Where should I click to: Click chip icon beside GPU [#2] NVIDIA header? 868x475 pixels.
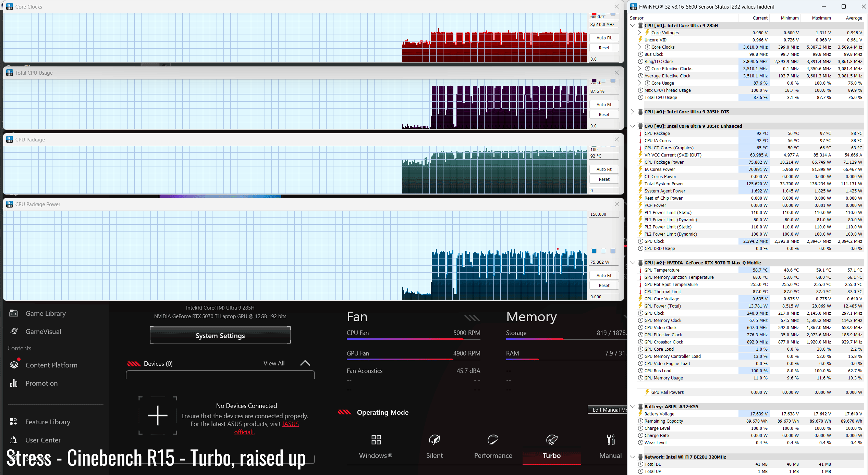[640, 263]
